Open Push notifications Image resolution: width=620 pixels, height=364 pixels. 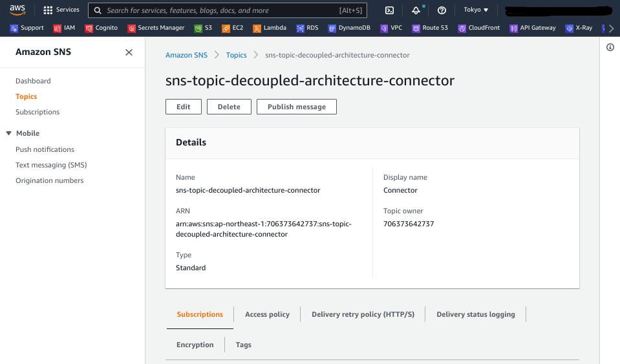pos(45,149)
